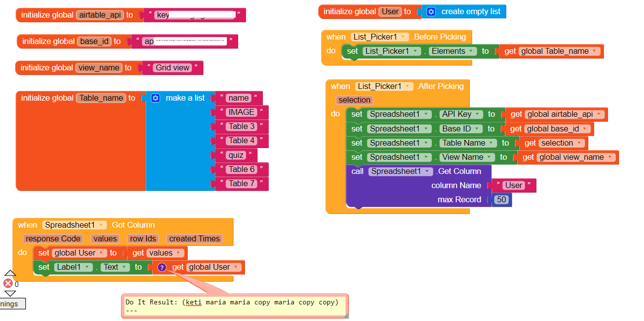Edit the 'name' list item string
This screenshot has width=644, height=321.
239,98
